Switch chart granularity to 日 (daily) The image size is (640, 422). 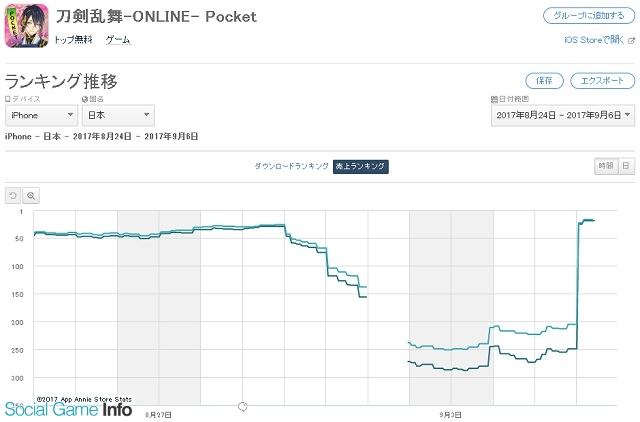pos(626,166)
